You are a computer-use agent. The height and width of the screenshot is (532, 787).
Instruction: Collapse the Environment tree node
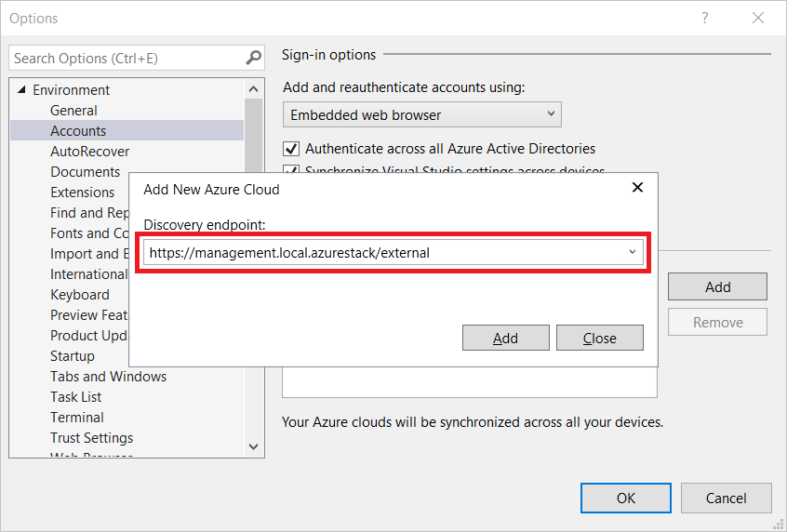[x=21, y=90]
